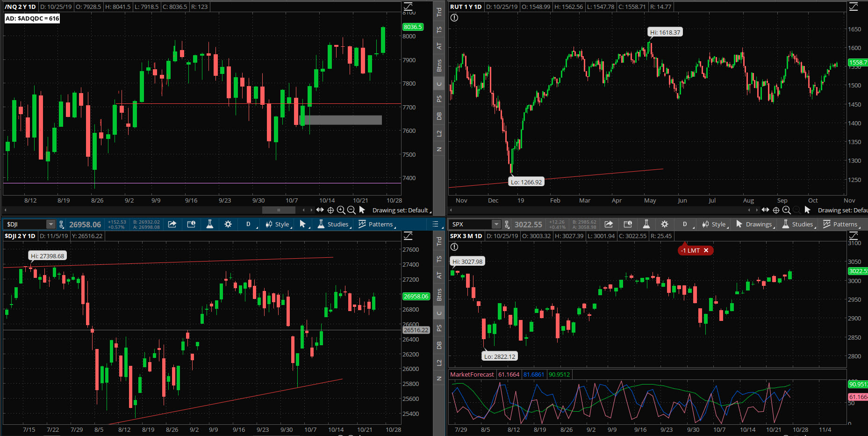Open the share icon in the $DJI toolbar
Viewport: 868px width, 436px height.
click(172, 224)
